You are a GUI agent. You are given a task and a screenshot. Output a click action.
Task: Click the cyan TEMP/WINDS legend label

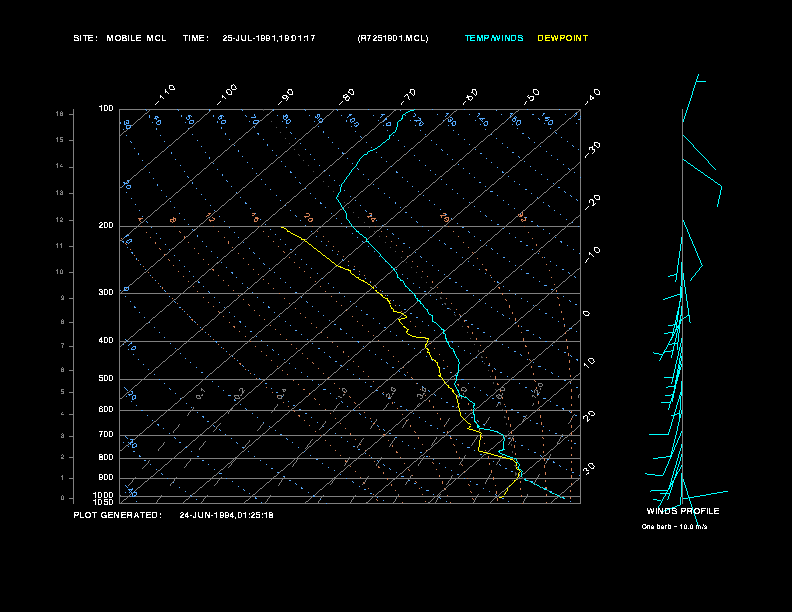(x=493, y=38)
